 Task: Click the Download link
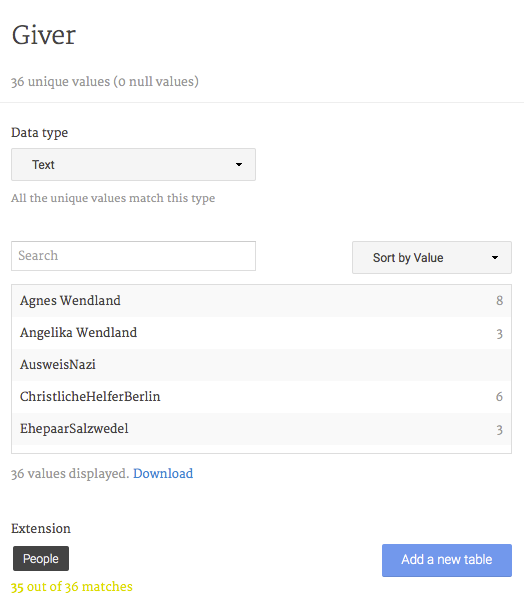point(163,473)
